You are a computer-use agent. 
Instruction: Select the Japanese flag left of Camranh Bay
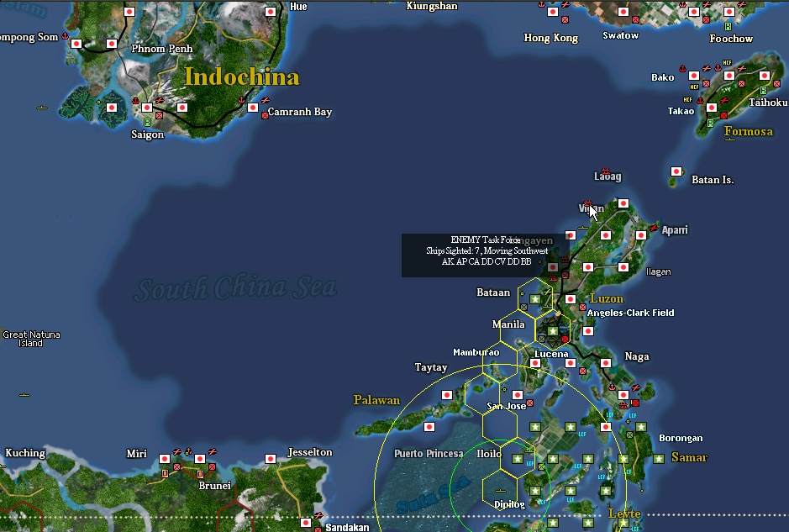(x=253, y=108)
